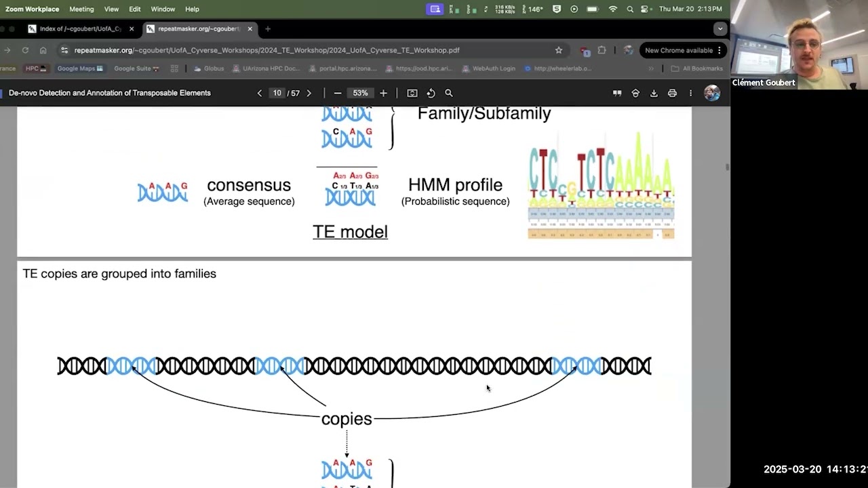Click Clément Goubert video thumbnail

[800, 45]
